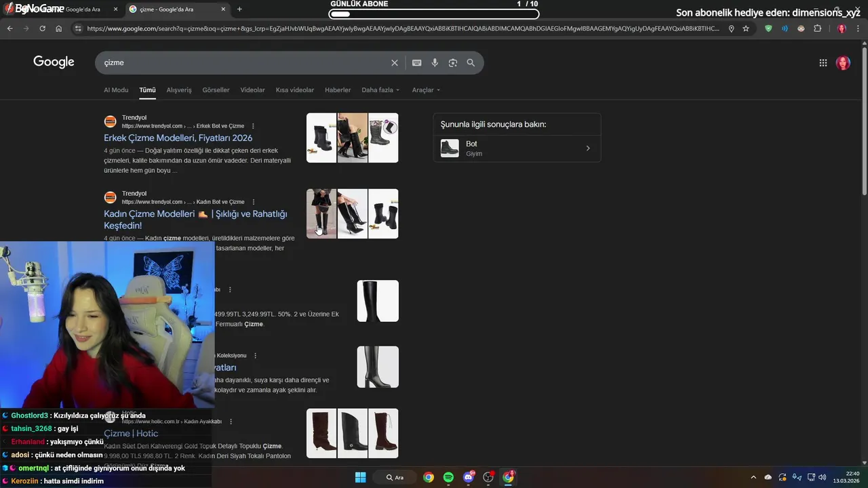Open the brown slouch boot Hotic thumbnail
The width and height of the screenshot is (868, 488).
point(321,433)
